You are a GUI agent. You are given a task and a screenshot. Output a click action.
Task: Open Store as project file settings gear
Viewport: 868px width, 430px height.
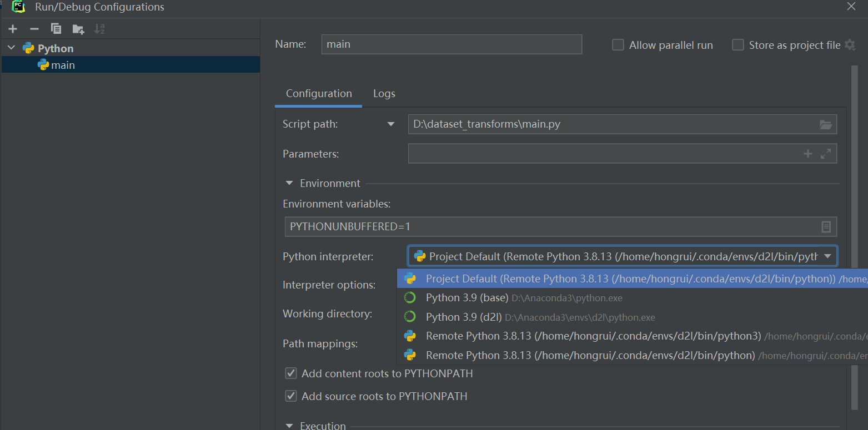point(850,45)
